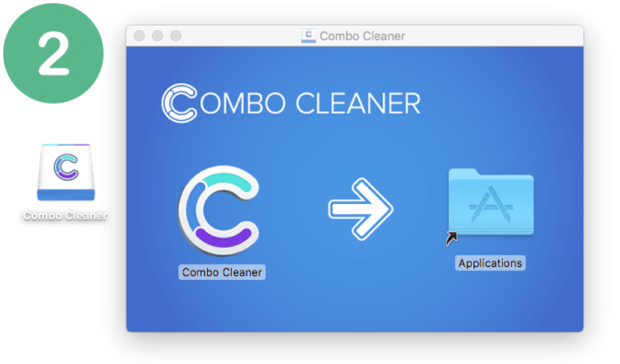
Task: Click the Combo Cleaner disk image on desktop
Action: (66, 173)
